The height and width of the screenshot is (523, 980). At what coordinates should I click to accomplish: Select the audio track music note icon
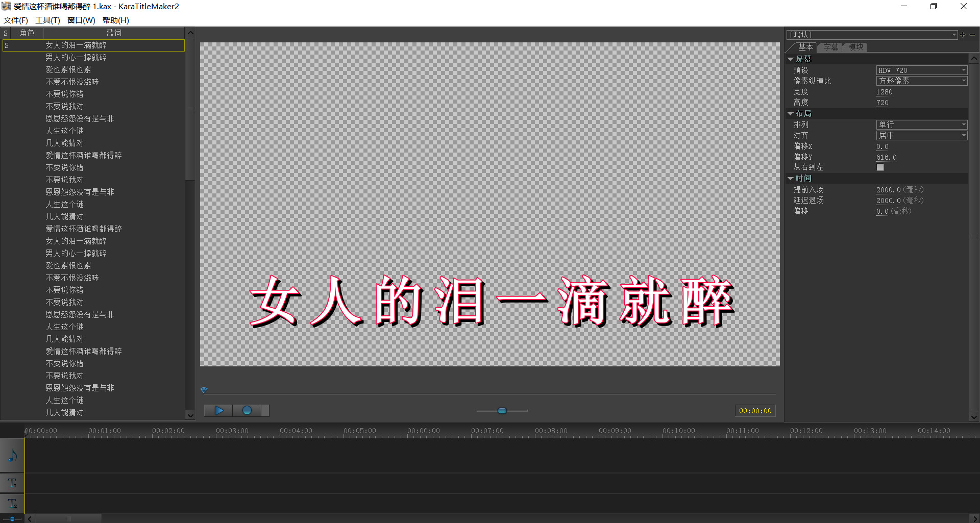[x=12, y=456]
